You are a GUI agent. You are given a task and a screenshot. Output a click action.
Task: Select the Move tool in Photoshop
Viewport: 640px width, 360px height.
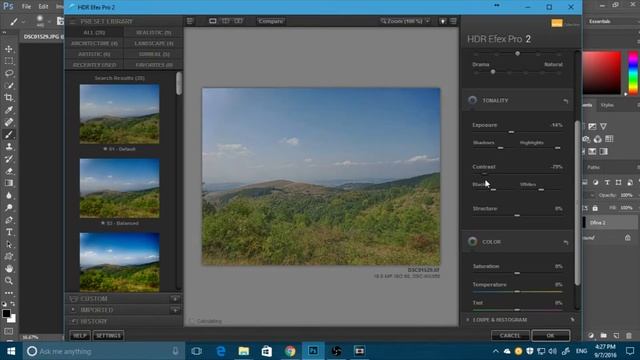[x=9, y=49]
